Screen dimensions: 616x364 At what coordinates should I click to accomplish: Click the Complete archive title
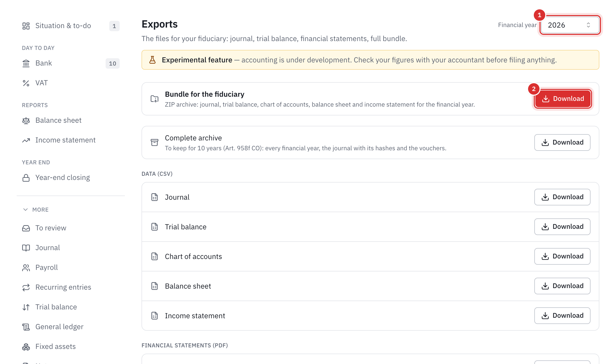coord(193,138)
